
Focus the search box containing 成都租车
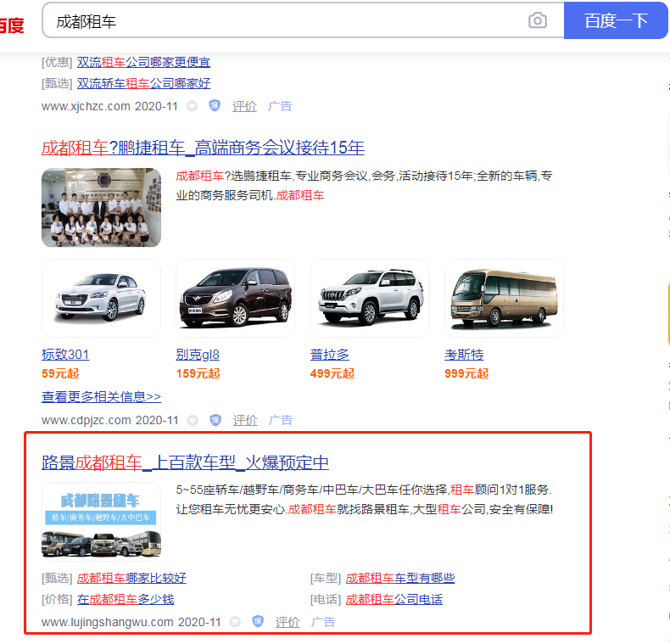(x=288, y=20)
